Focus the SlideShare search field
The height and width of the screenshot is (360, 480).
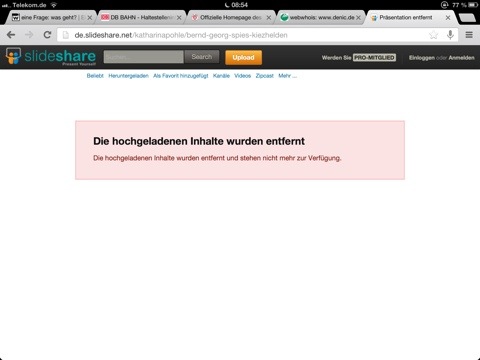143,57
